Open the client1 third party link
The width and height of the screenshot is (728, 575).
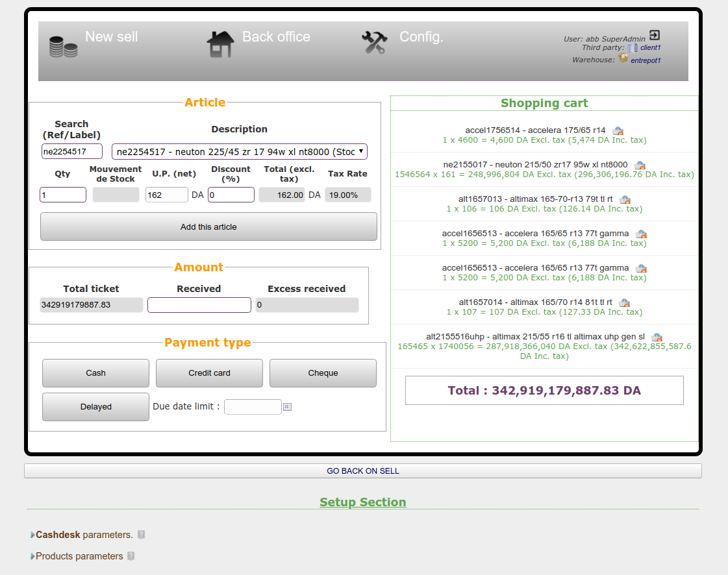pos(650,48)
